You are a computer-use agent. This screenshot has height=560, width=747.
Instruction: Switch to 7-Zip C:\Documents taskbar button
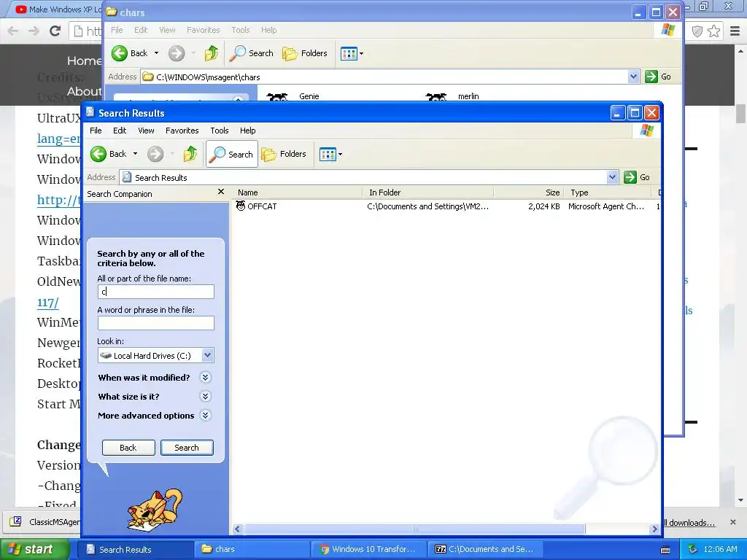[x=486, y=549]
